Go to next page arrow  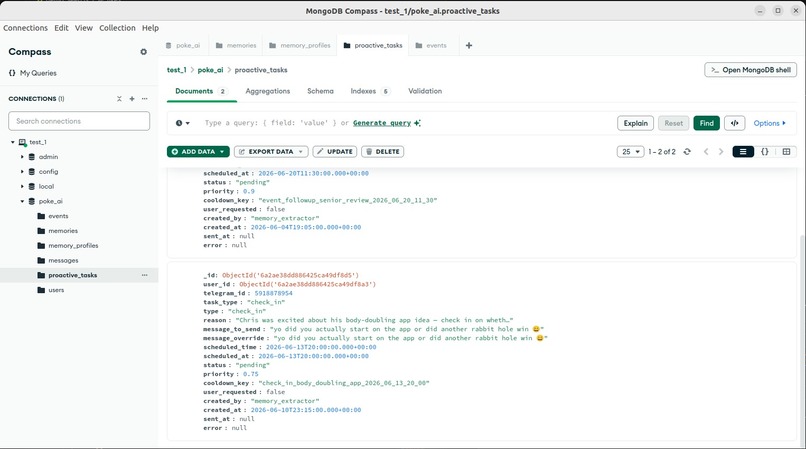[x=721, y=152]
